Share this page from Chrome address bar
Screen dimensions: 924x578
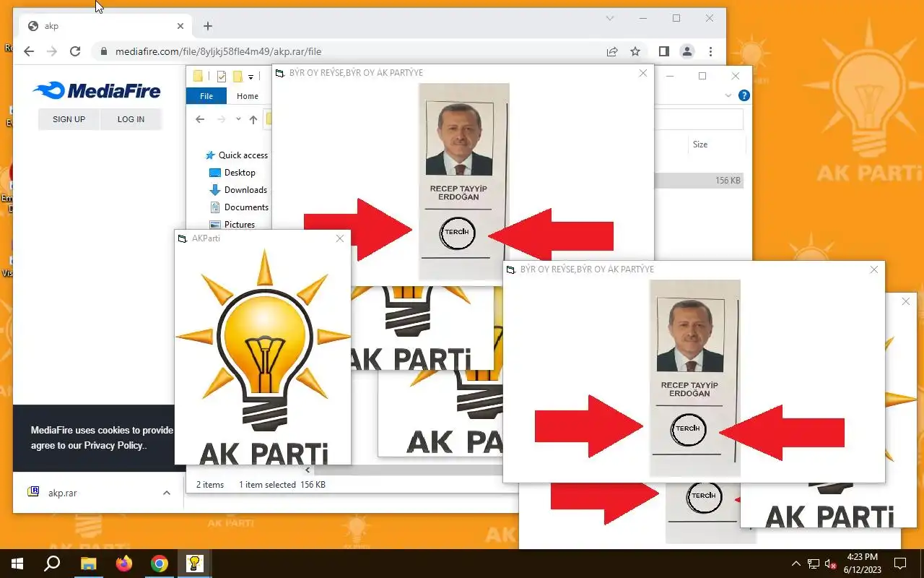612,51
